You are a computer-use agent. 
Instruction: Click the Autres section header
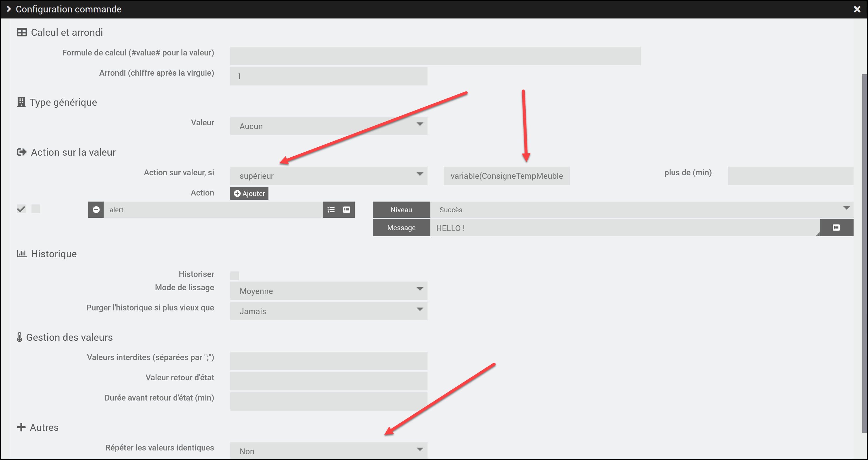[44, 427]
